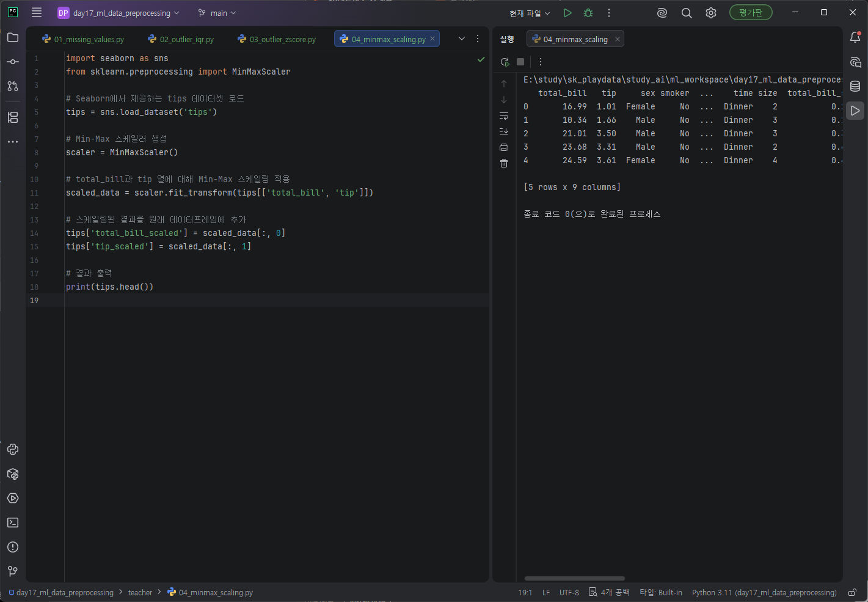
Task: Change the LF line separator
Action: pos(546,592)
